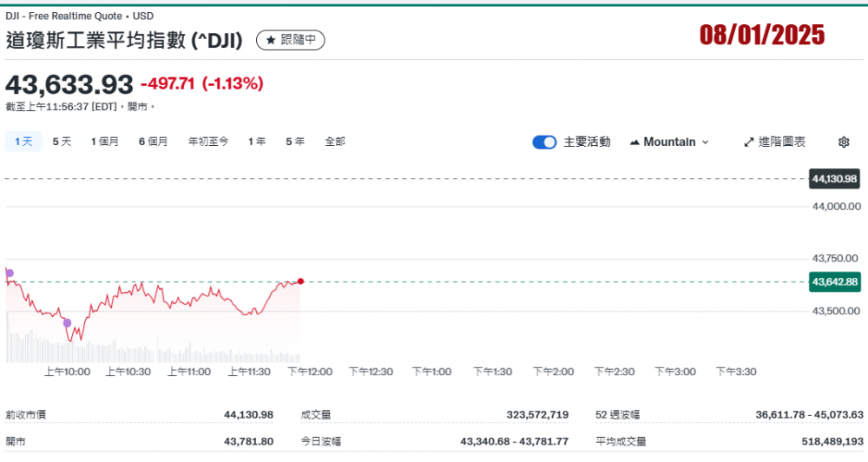The image size is (868, 462).
Task: Click the first purple event marker on chart
Action: (10, 274)
